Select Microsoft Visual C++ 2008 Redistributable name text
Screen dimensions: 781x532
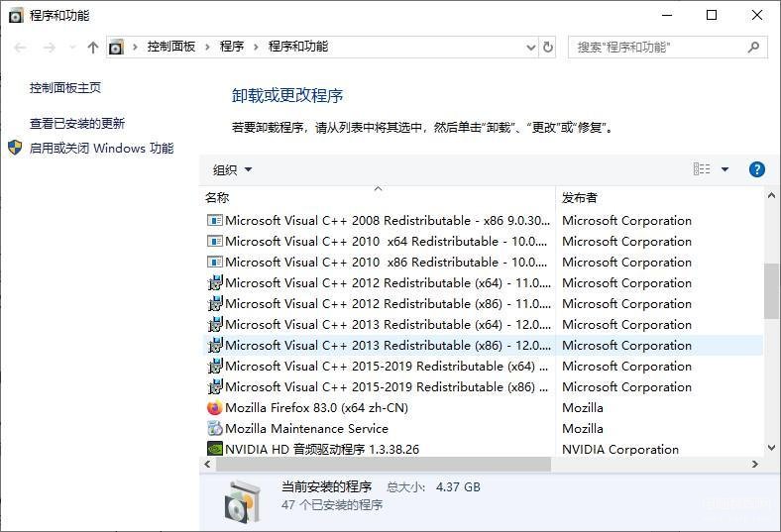[388, 221]
